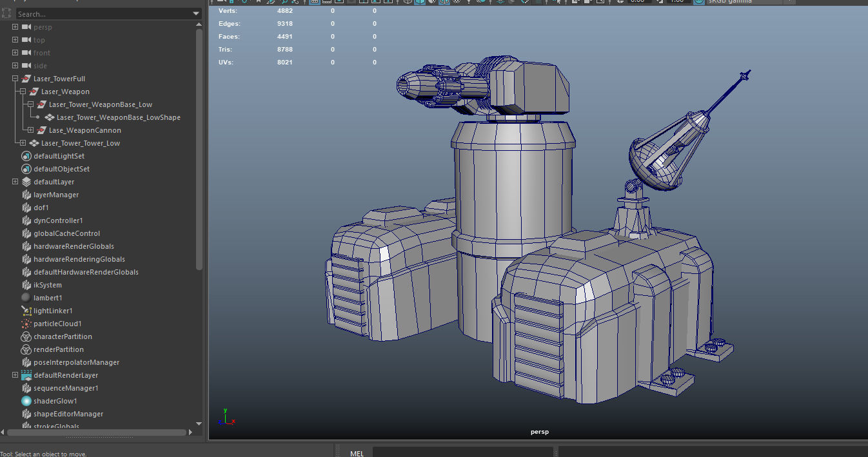Expand the Lase_WeaponCannon node
The height and width of the screenshot is (457, 868).
click(30, 130)
